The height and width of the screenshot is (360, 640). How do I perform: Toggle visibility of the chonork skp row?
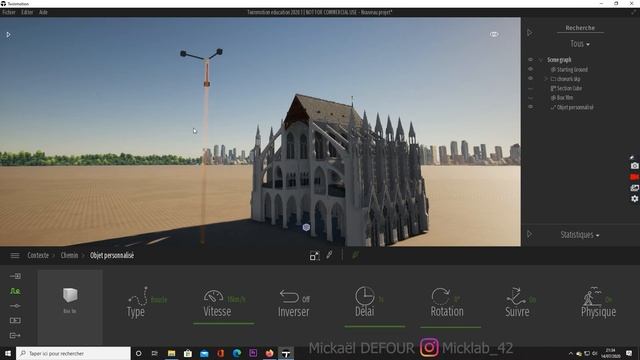tap(530, 78)
